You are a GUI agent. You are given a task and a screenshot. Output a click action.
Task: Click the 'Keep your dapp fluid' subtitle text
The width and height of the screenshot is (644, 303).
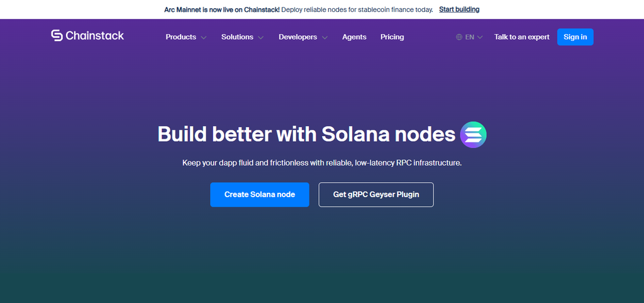322,163
